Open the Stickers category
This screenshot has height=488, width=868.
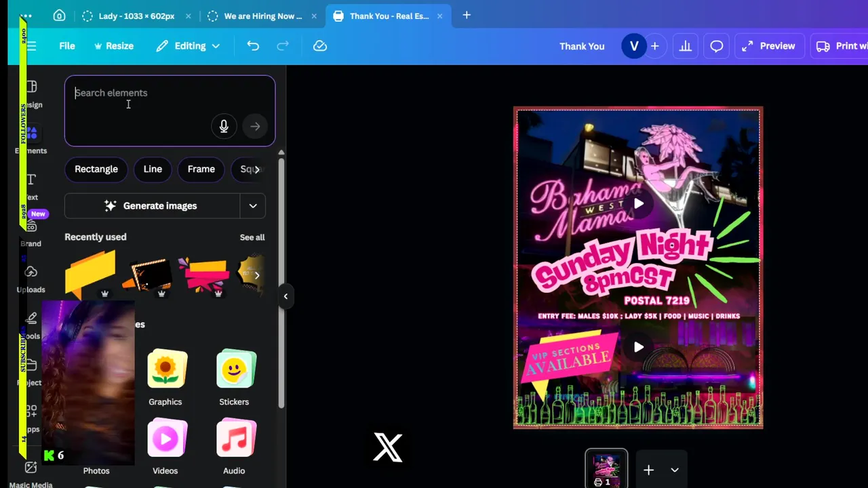(x=235, y=378)
